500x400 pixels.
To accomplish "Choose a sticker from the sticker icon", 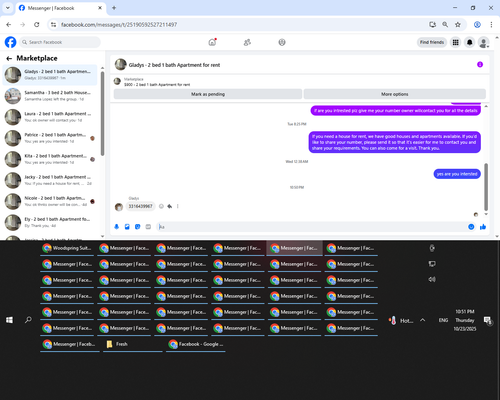I will (138, 227).
